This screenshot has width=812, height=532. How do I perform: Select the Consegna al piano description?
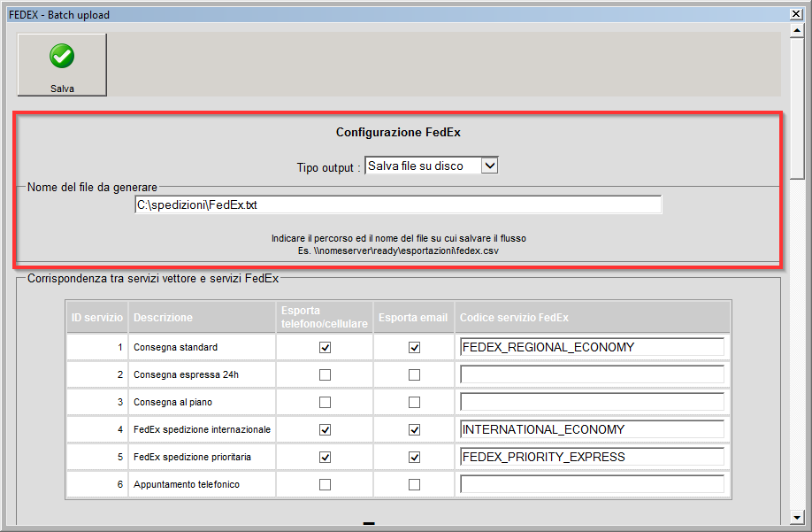tap(173, 402)
